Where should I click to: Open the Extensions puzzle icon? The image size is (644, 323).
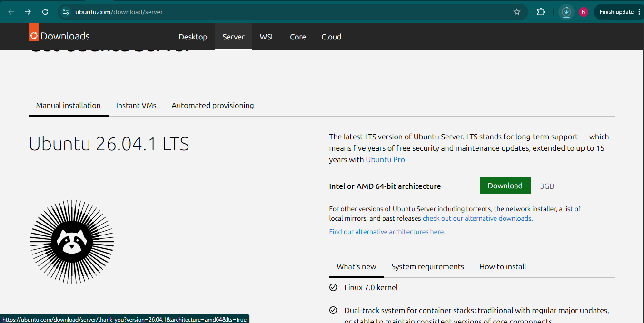[541, 12]
